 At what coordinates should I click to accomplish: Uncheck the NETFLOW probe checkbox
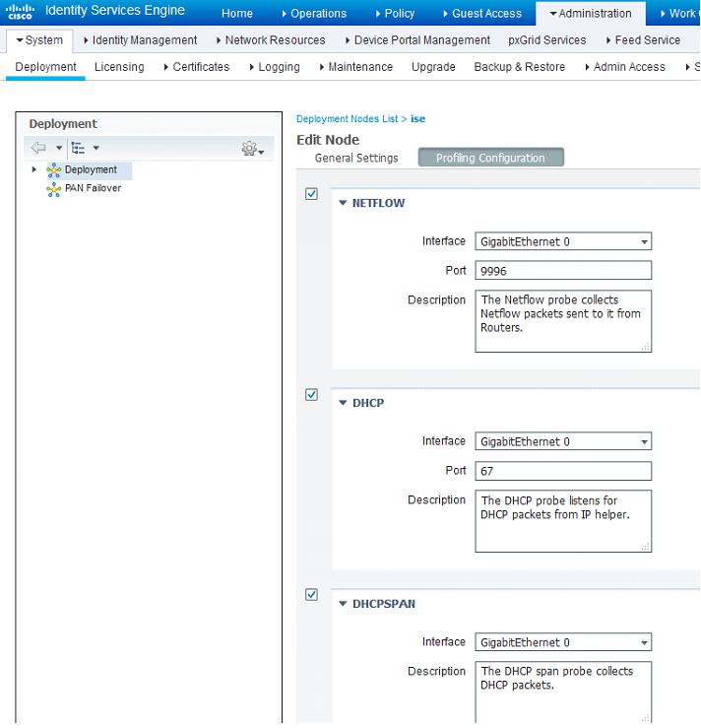311,194
